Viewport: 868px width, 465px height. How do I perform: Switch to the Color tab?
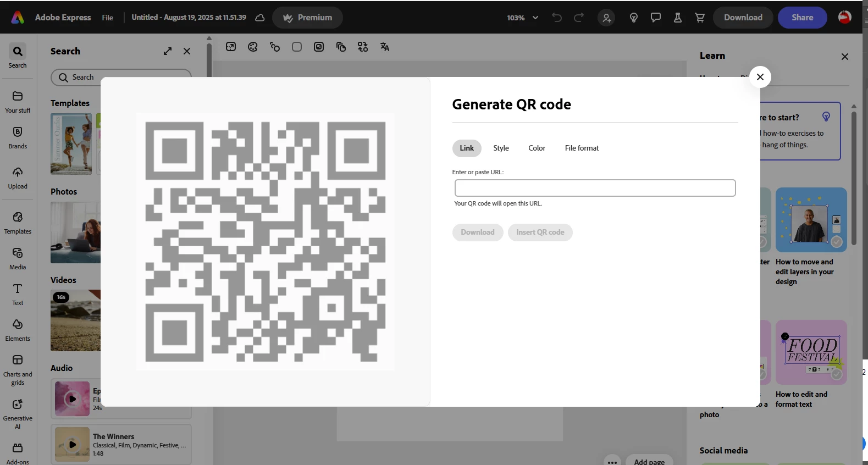click(x=537, y=148)
